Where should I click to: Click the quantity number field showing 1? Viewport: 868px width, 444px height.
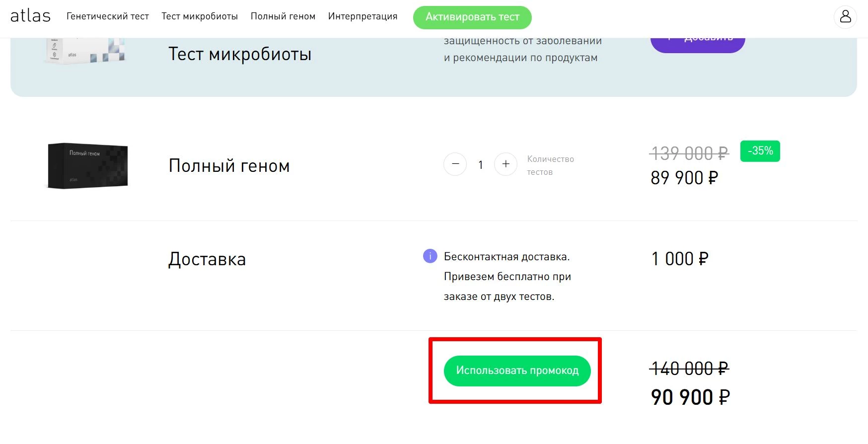pos(480,164)
